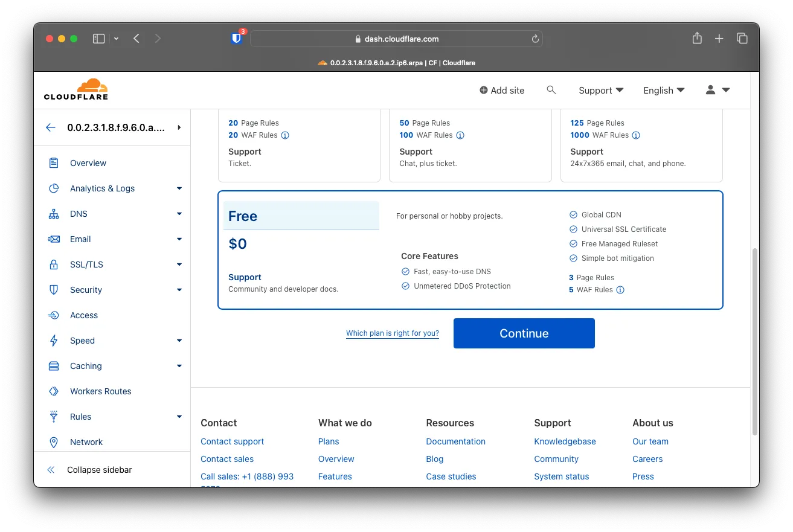Click the Access icon in sidebar
The height and width of the screenshot is (532, 793).
tap(54, 315)
